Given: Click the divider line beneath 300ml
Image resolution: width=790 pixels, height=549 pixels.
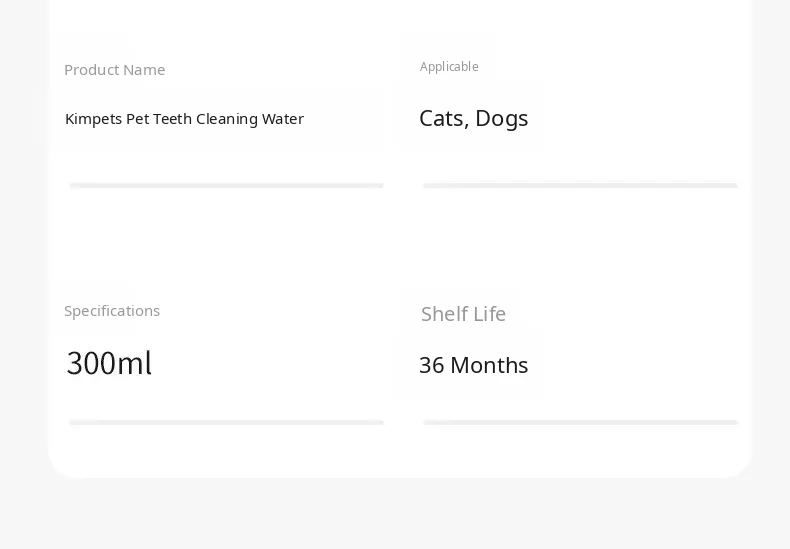Looking at the screenshot, I should 226,422.
